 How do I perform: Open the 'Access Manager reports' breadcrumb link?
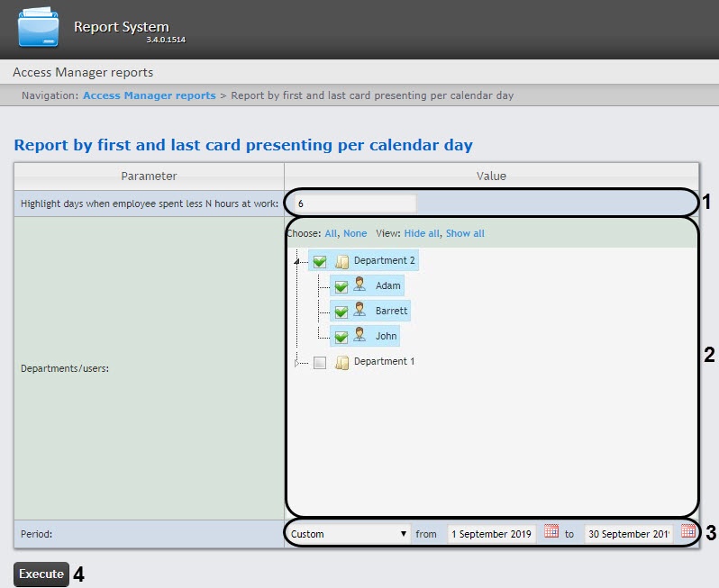(149, 95)
